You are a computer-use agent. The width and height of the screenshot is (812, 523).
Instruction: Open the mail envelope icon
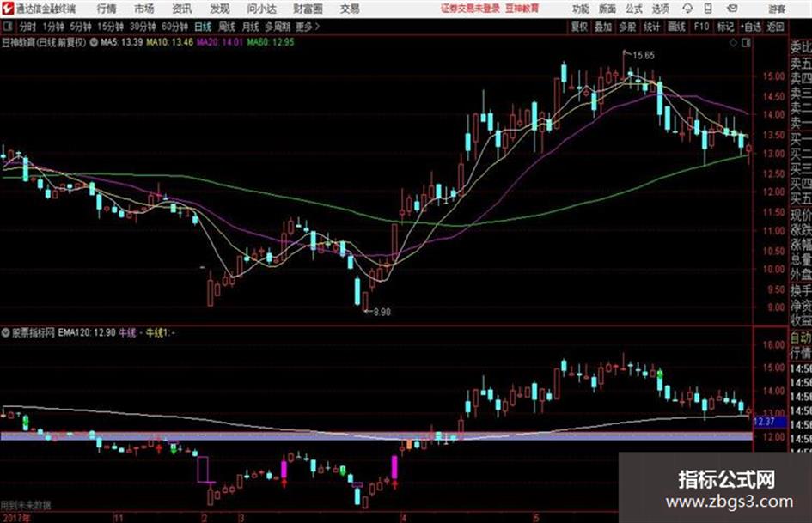(x=732, y=9)
